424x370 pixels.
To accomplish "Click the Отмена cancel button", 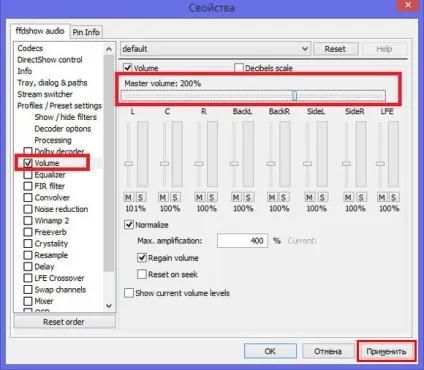I will point(328,351).
